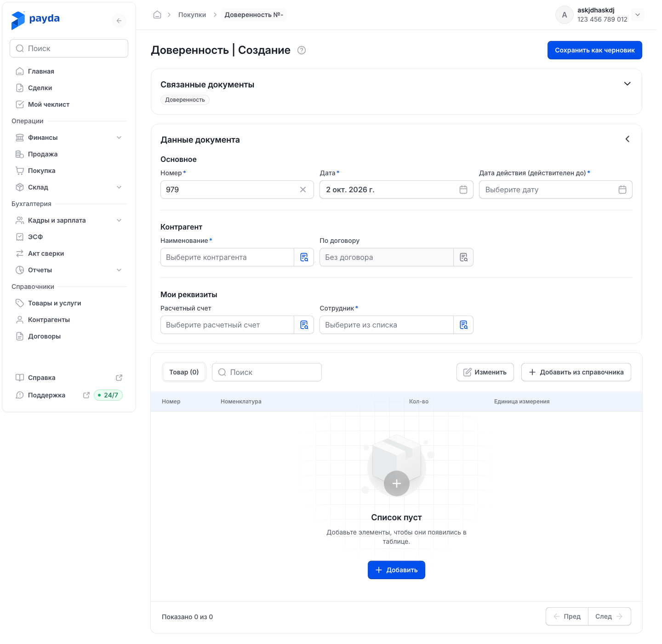This screenshot has width=662, height=644.
Task: Collapse sidebar with the arrow button
Action: pos(119,21)
